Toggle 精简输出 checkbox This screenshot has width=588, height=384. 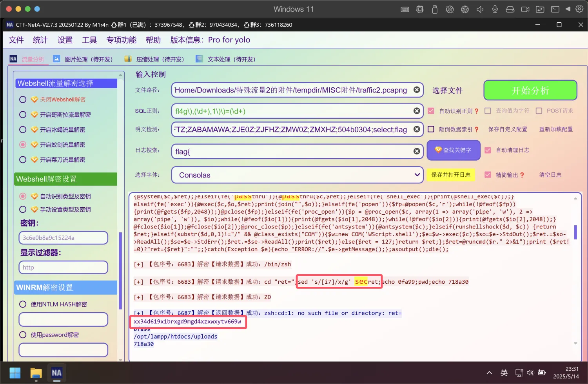click(x=488, y=175)
